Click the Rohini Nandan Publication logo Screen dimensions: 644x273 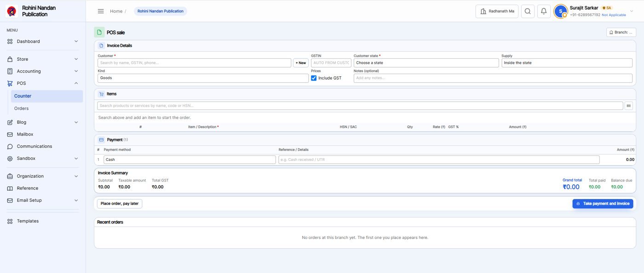pyautogui.click(x=12, y=11)
